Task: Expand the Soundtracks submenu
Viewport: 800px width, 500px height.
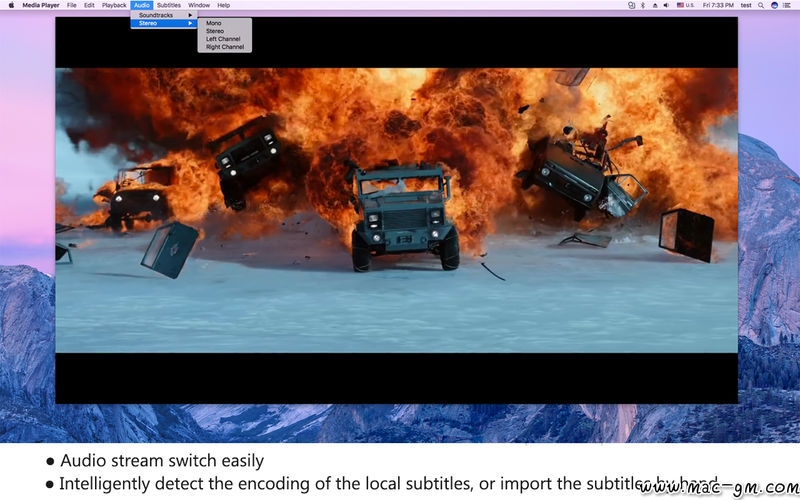Action: coord(164,15)
